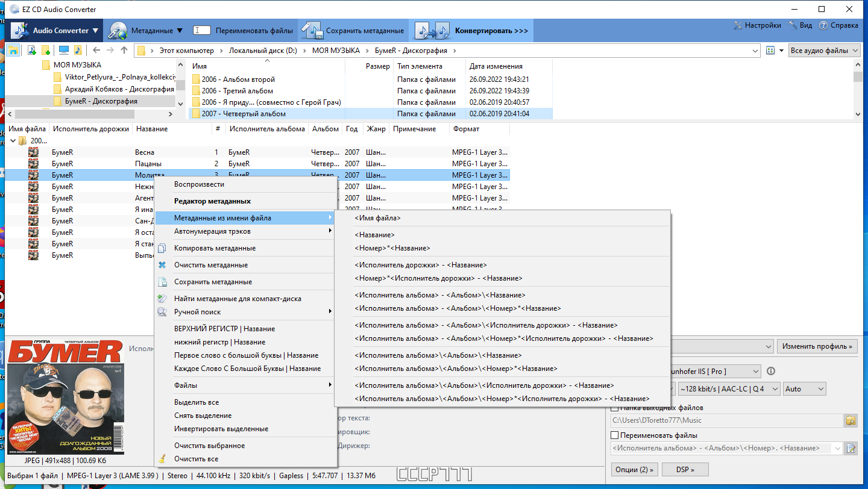Select <Номер>*<Название> pattern
Screen dimensions: 868x489
point(502,248)
